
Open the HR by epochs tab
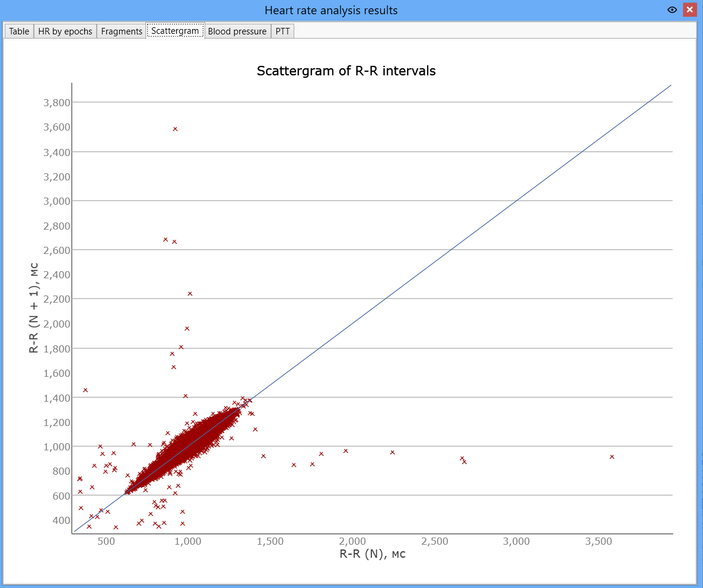pyautogui.click(x=65, y=31)
